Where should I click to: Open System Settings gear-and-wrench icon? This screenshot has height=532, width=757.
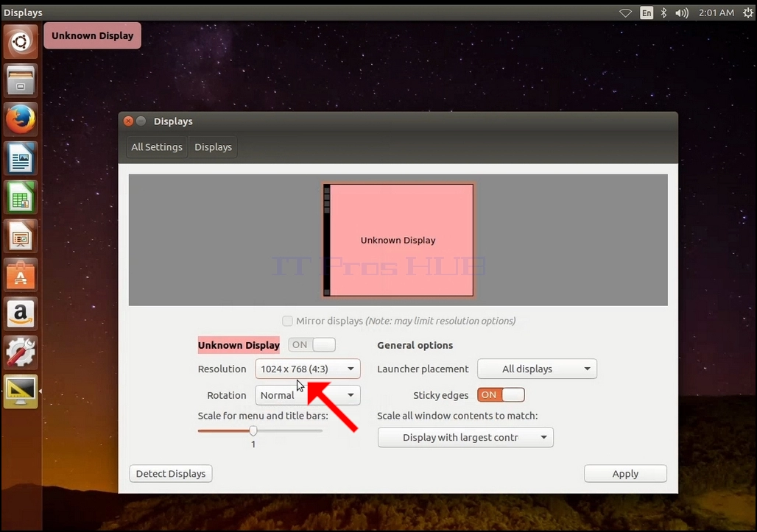tap(21, 352)
